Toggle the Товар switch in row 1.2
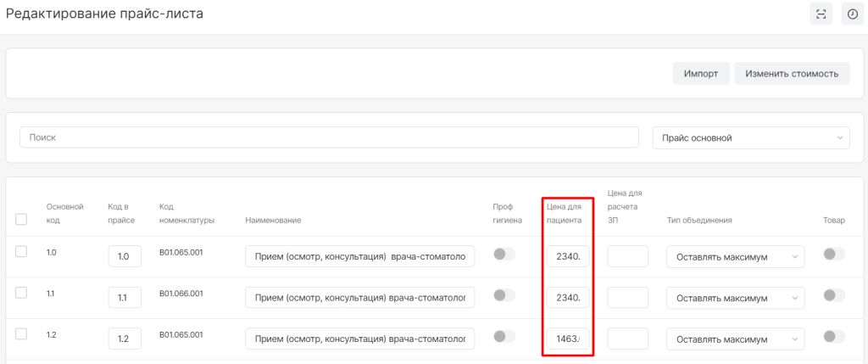Viewport: 868px width, 364px height. (x=834, y=337)
